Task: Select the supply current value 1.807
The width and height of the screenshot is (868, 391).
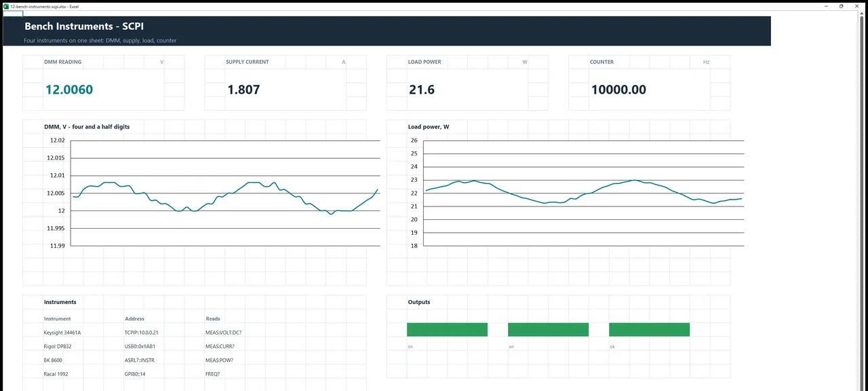Action: (x=243, y=90)
